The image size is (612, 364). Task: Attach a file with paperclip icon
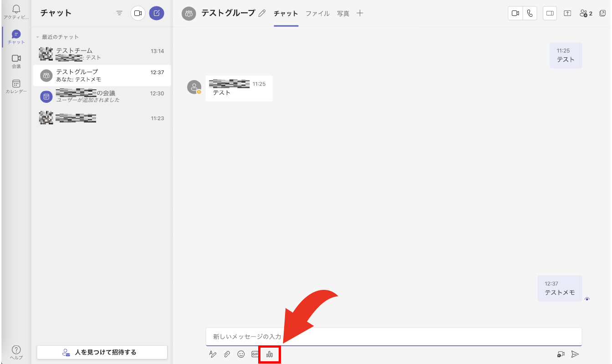point(227,354)
